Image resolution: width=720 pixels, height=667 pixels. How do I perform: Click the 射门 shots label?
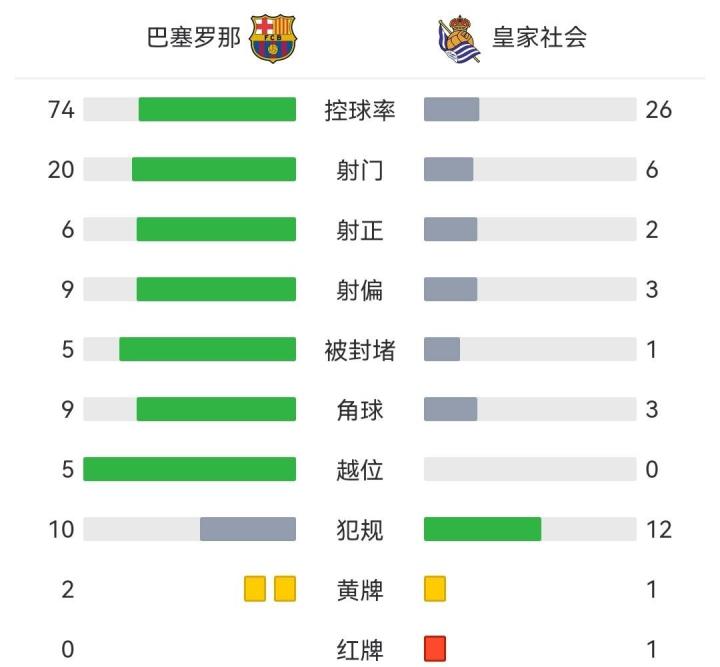coord(360,170)
